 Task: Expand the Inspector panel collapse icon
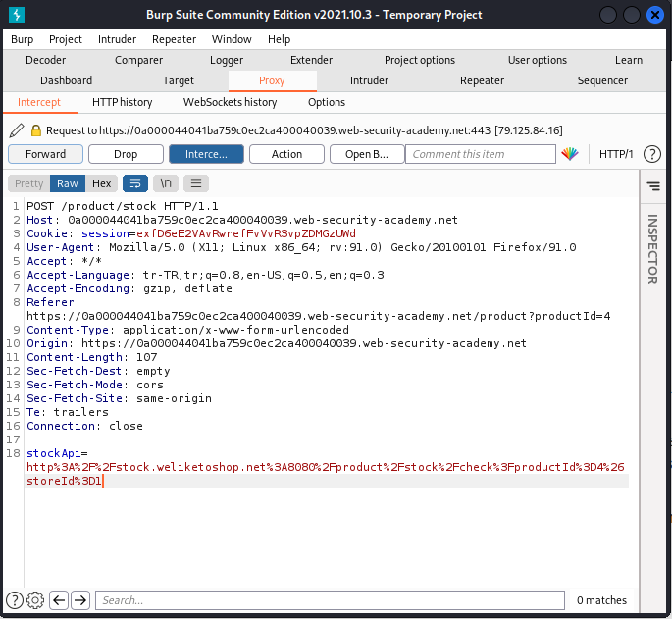653,186
